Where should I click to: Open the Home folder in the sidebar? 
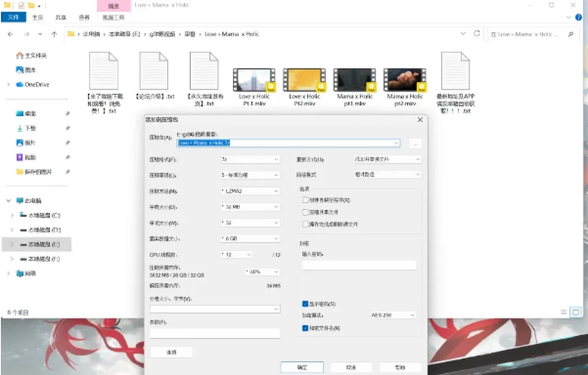click(x=31, y=56)
